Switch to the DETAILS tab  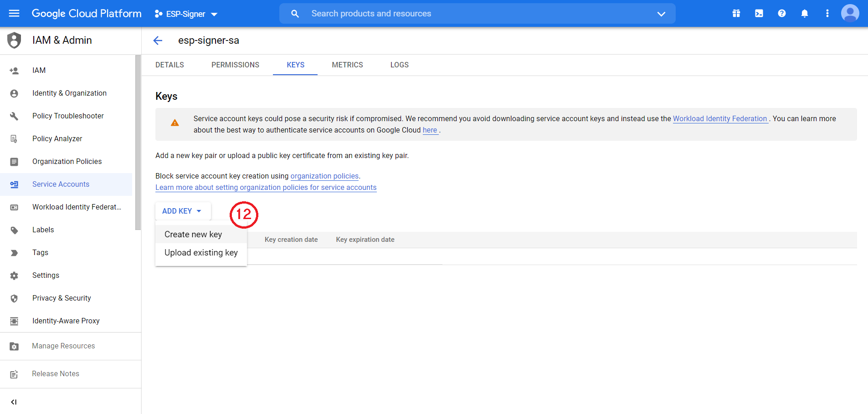pyautogui.click(x=169, y=65)
